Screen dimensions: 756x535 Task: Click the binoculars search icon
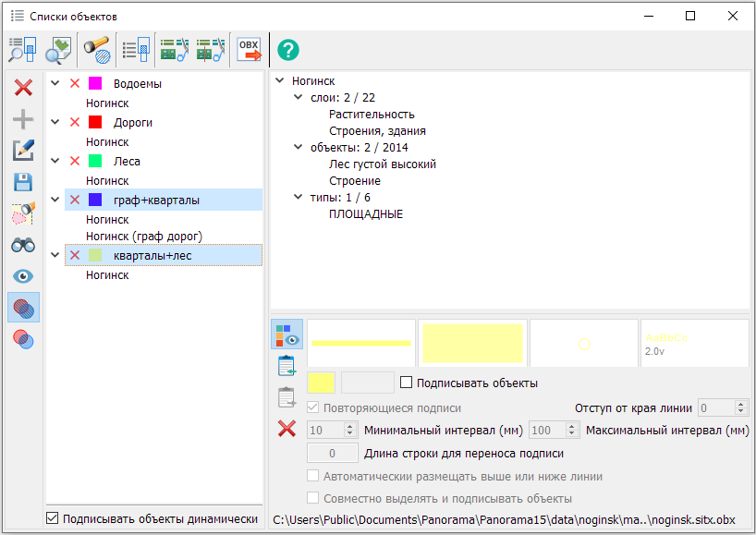pos(24,245)
